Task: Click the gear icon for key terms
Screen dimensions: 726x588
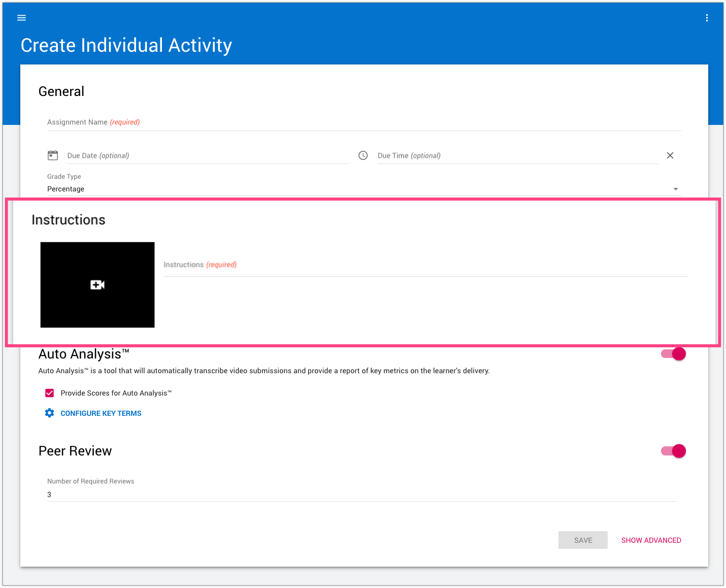Action: tap(49, 413)
